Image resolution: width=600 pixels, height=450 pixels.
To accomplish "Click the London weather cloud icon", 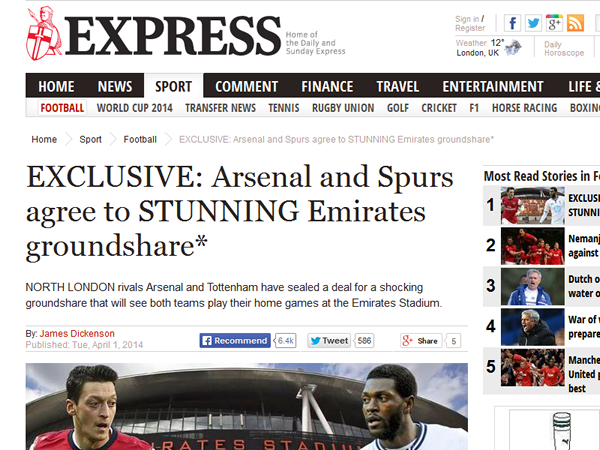I will (514, 46).
